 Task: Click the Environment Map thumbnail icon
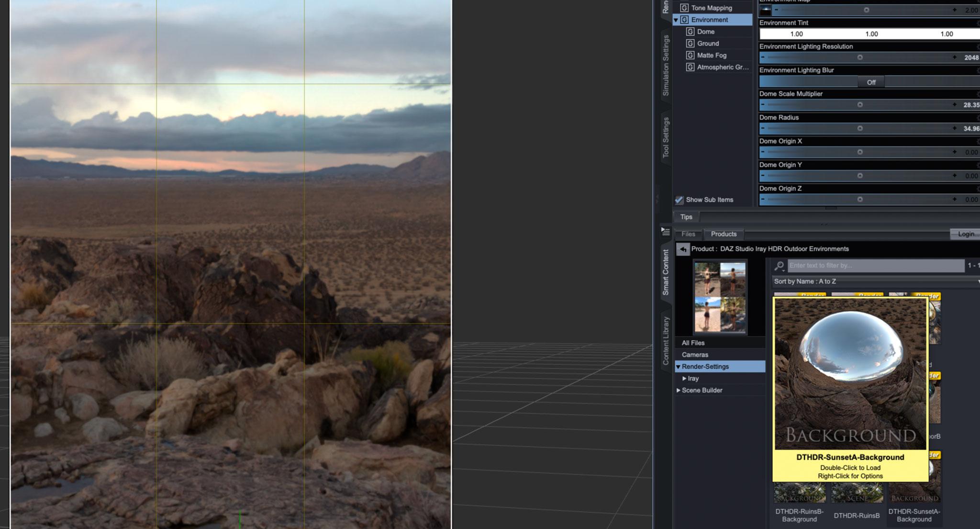click(766, 10)
